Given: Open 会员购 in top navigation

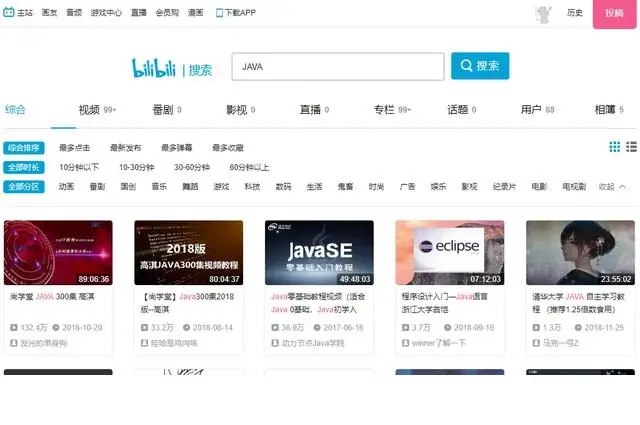Looking at the screenshot, I should click(167, 13).
